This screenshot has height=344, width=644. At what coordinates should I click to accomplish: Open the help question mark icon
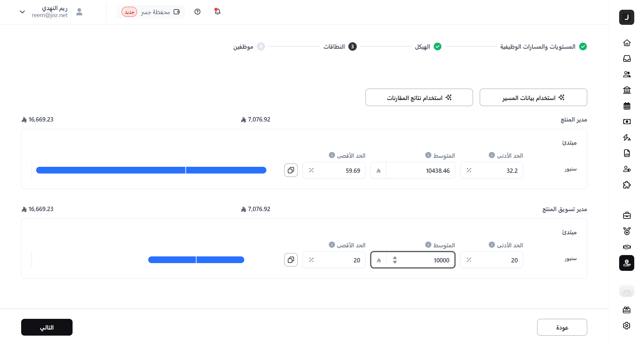pos(198,12)
